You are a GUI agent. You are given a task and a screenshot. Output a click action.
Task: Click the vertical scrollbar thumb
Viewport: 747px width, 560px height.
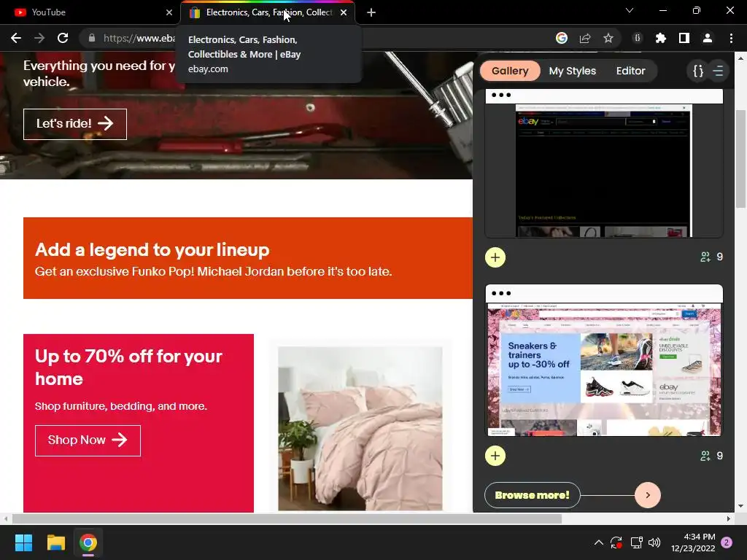click(740, 158)
